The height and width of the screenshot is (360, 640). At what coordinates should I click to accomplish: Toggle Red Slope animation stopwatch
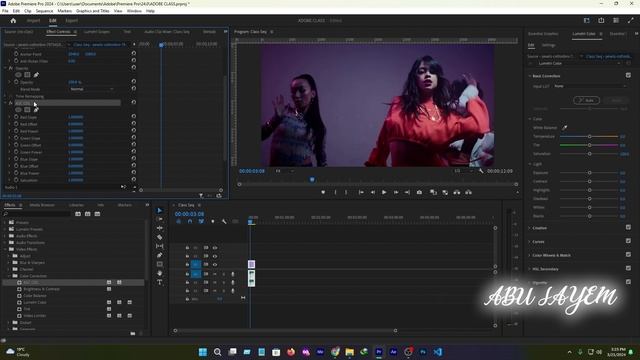16,117
